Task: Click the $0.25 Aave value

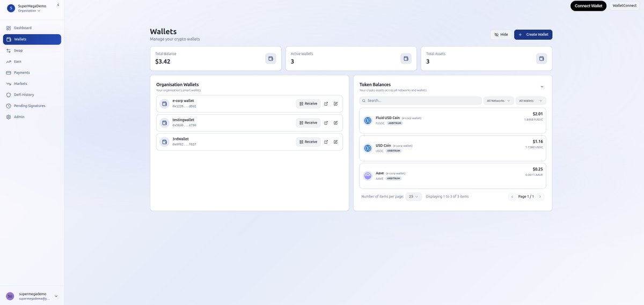Action: pyautogui.click(x=538, y=169)
